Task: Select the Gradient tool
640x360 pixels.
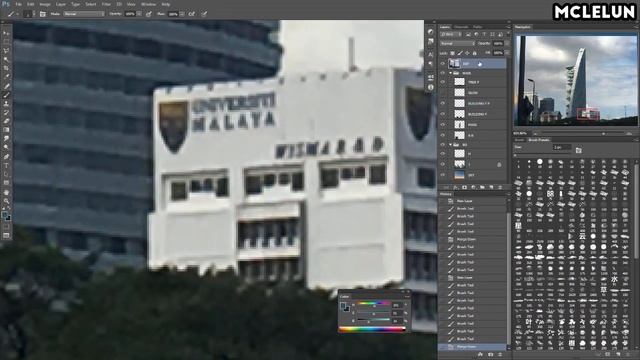Action: (6, 130)
